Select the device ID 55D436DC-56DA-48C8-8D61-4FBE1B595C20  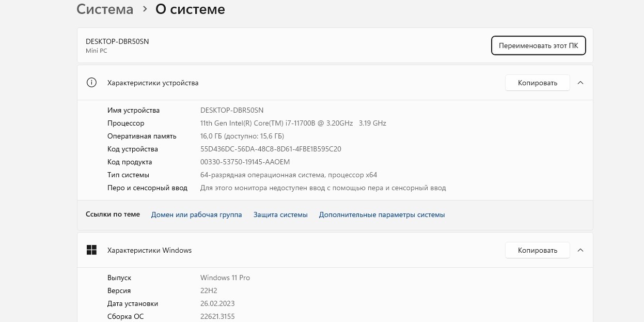(271, 149)
